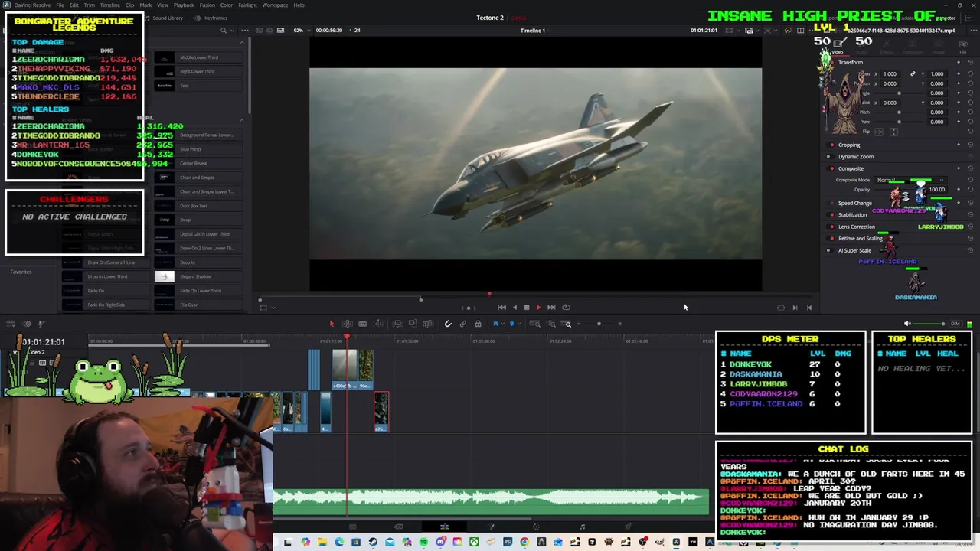The width and height of the screenshot is (980, 551).
Task: Open the Help menu
Action: coord(299,5)
